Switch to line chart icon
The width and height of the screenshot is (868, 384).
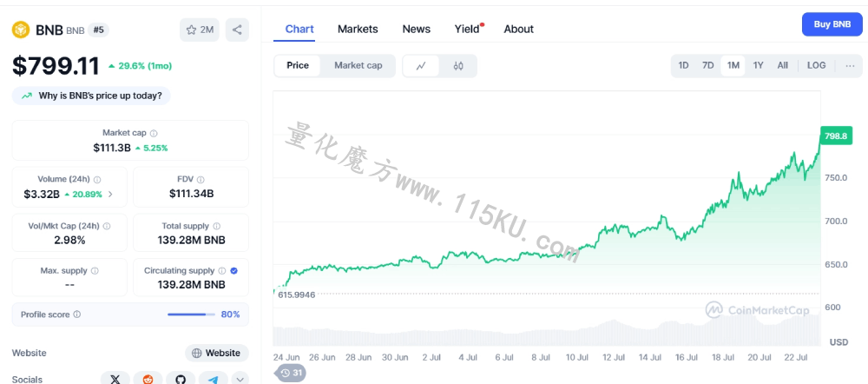click(421, 66)
